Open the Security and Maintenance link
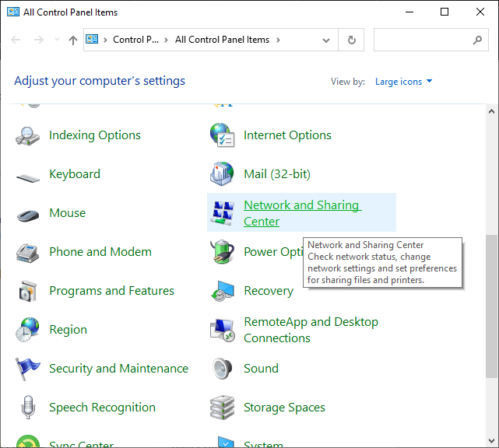Screen dimensions: 499x448 (x=118, y=369)
